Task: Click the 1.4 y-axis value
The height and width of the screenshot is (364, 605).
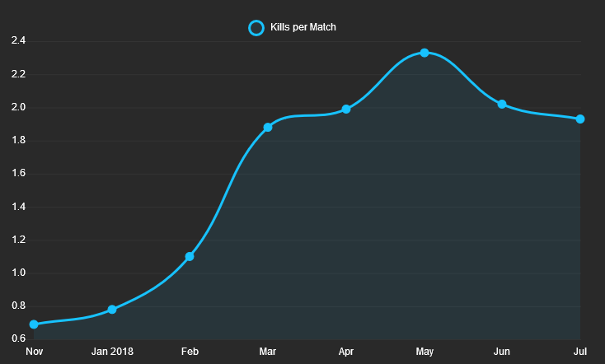Action: click(18, 206)
